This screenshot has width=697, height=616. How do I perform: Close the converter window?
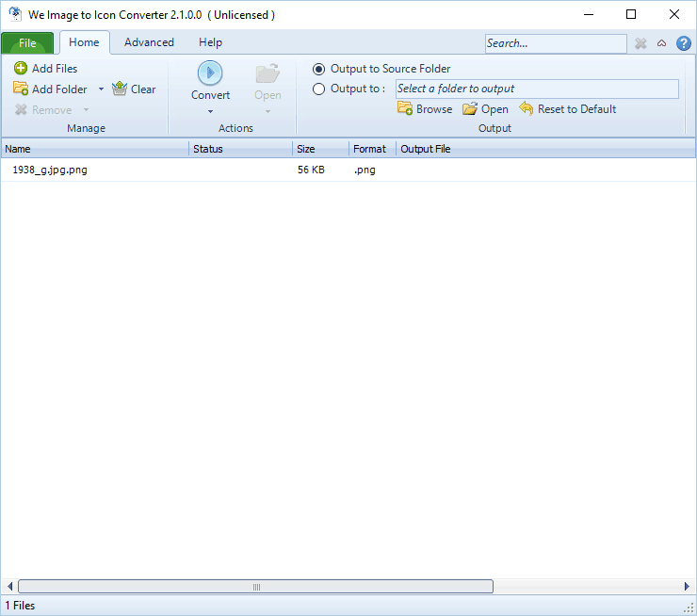673,15
